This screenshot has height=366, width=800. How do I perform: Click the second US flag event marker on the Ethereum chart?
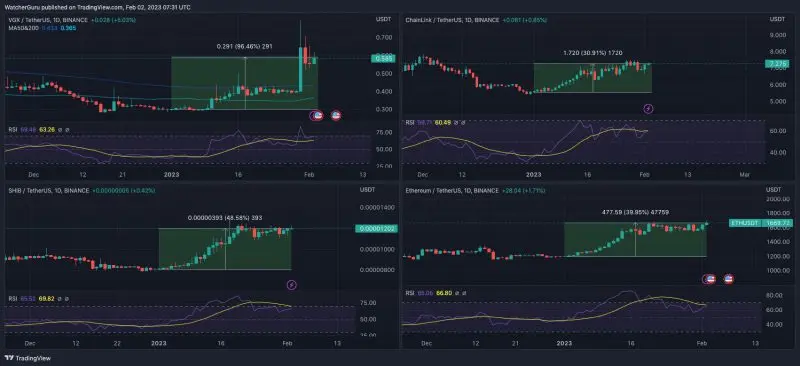pyautogui.click(x=729, y=279)
